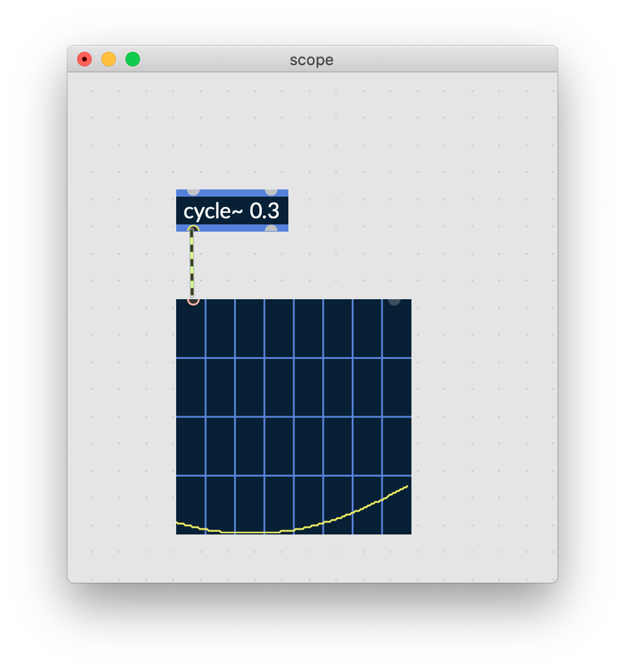This screenshot has height=672, width=625.
Task: Click the scope title in the window titlebar
Action: 311,60
